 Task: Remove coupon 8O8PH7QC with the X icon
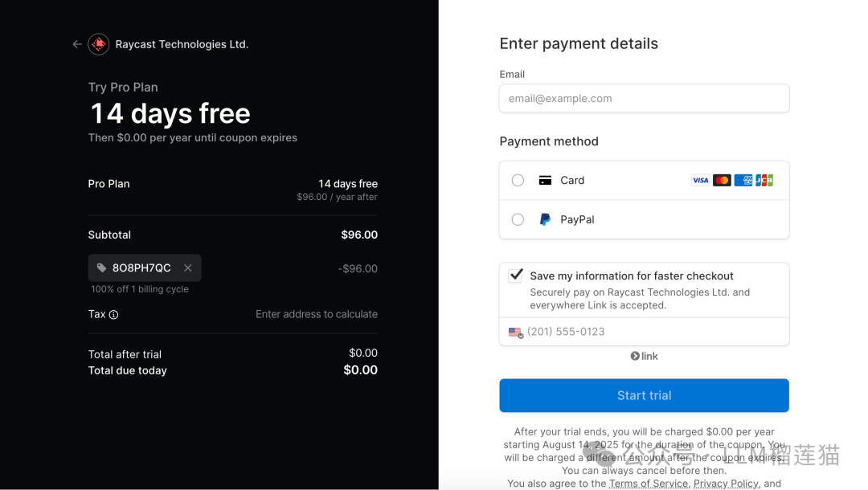187,268
